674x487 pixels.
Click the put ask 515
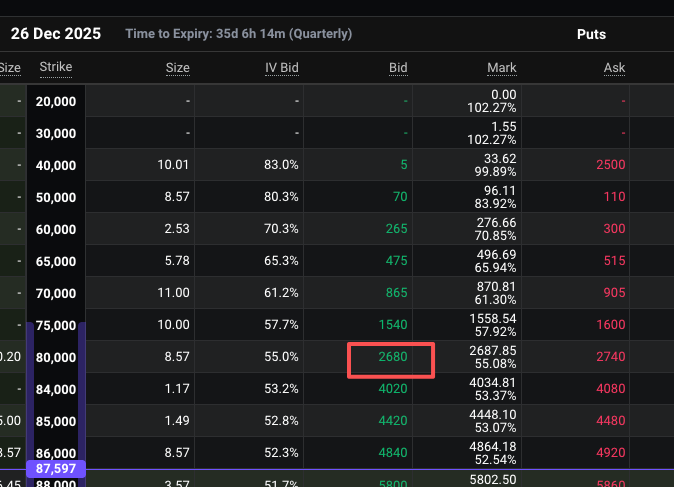click(614, 260)
